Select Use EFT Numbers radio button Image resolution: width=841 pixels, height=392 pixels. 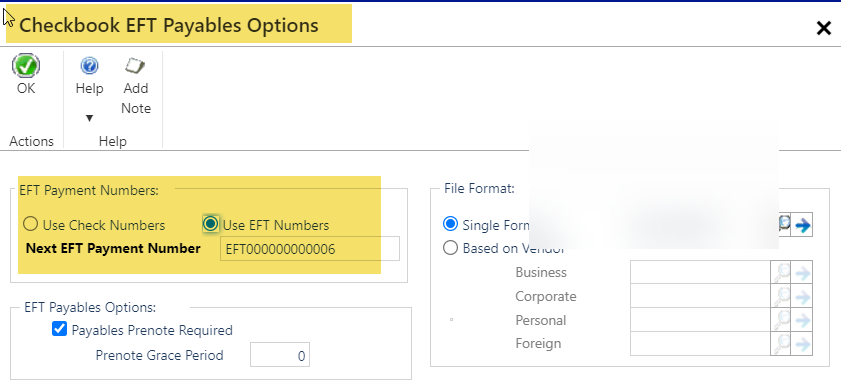(211, 224)
